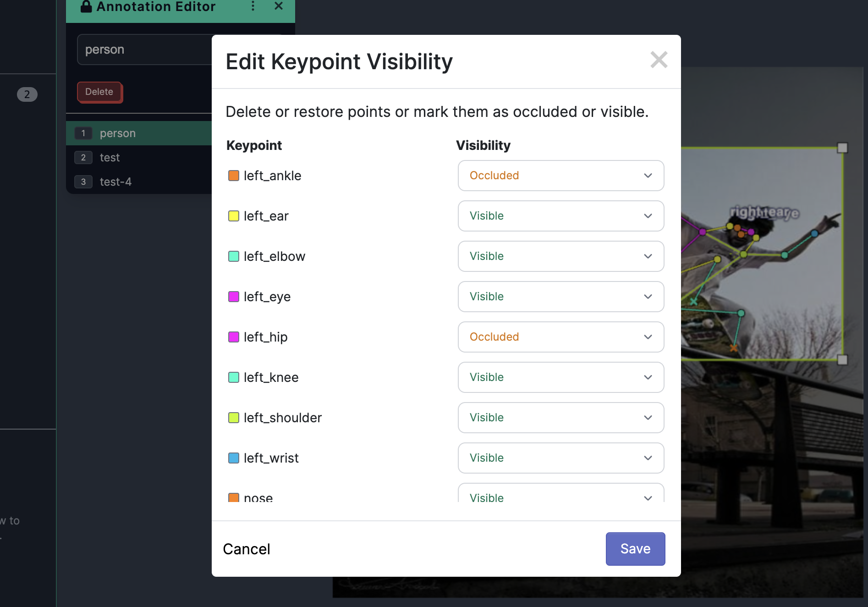Screen dimensions: 868x607
Task: Open the left_ear visibility dropdown
Action: click(560, 216)
